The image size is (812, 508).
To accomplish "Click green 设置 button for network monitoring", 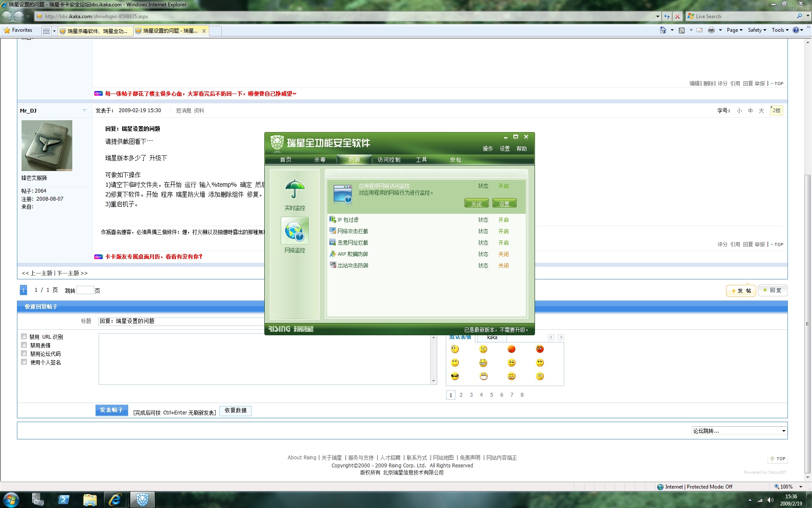I will [x=504, y=204].
